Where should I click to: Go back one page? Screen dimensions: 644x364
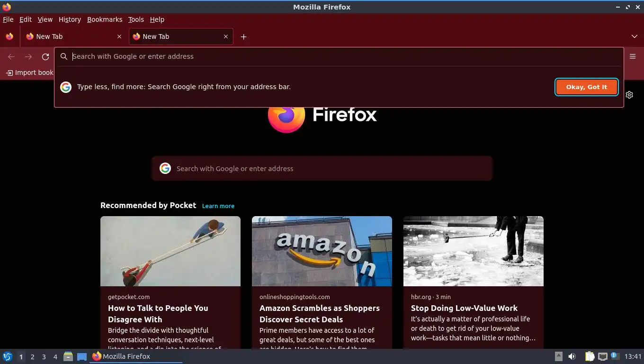point(11,56)
